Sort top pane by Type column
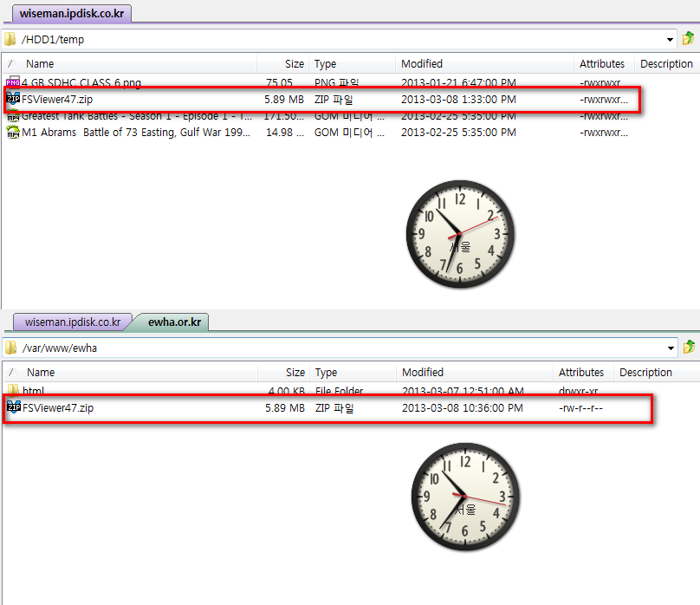 352,64
